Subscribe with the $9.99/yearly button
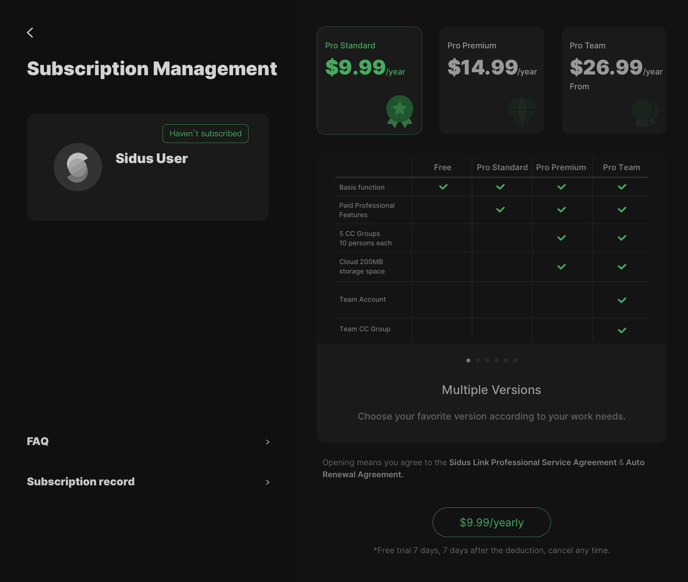 point(491,522)
